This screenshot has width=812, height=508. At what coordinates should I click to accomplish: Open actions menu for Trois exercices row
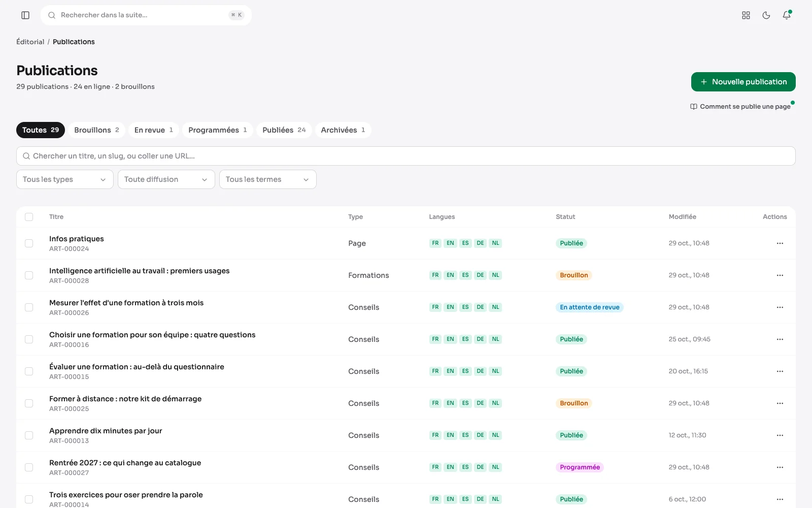coord(780,499)
